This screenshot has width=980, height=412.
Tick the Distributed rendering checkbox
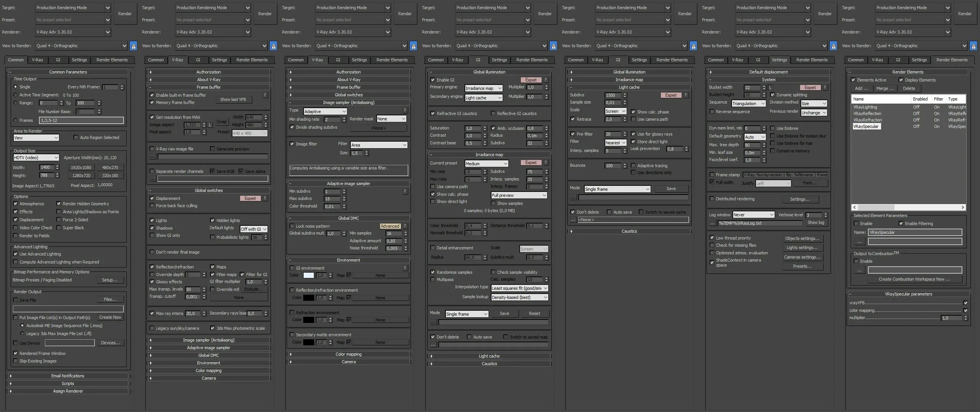click(712, 199)
